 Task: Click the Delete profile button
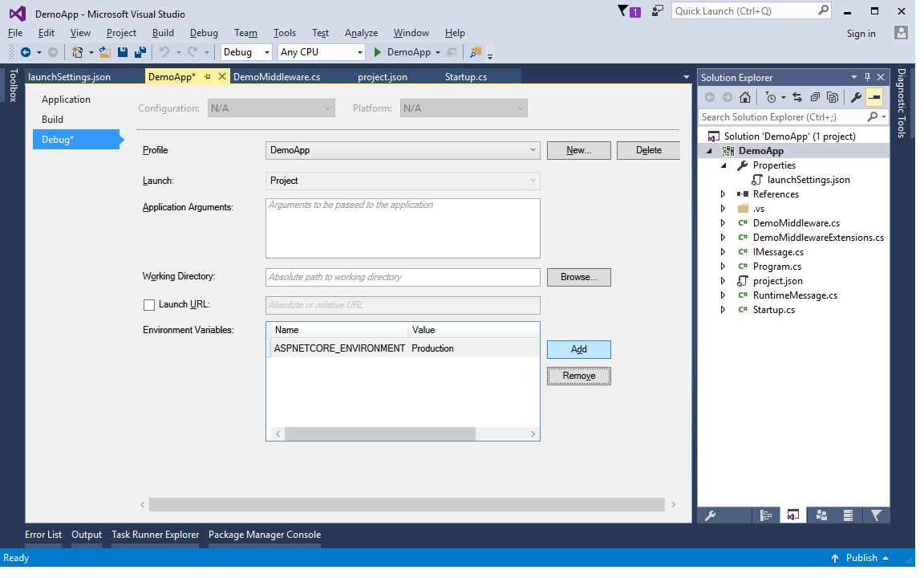648,150
